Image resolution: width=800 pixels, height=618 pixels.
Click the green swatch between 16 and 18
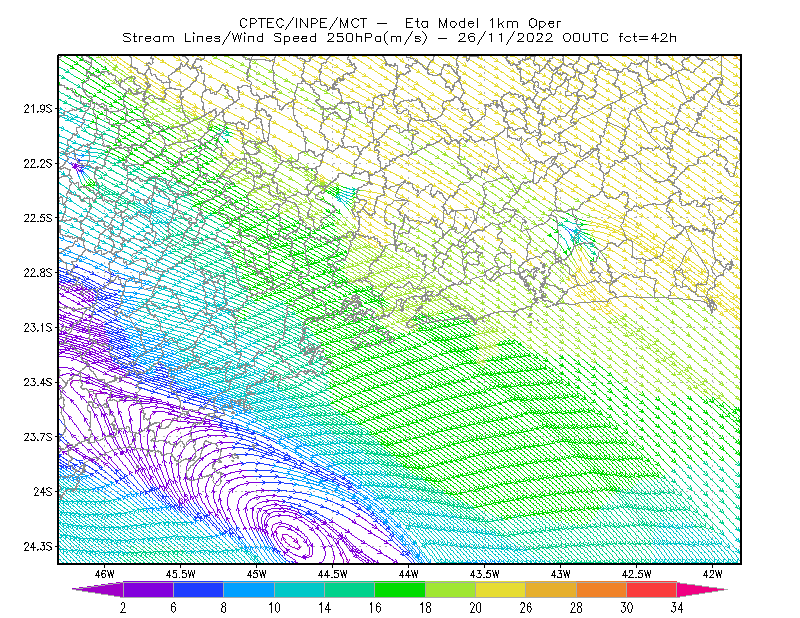[400, 589]
